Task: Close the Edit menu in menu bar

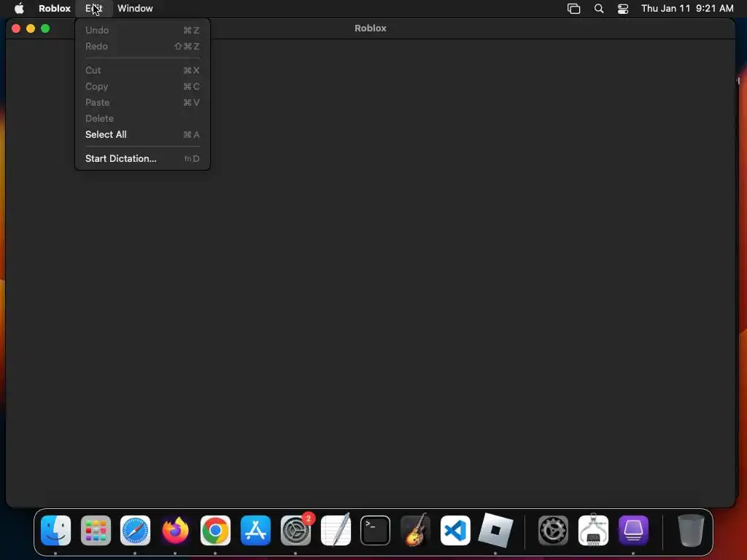Action: click(94, 8)
